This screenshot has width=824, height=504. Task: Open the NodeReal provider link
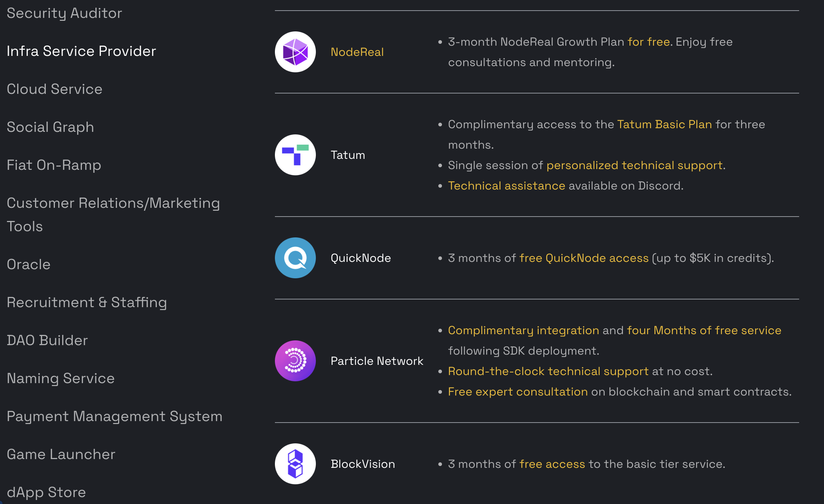point(357,52)
